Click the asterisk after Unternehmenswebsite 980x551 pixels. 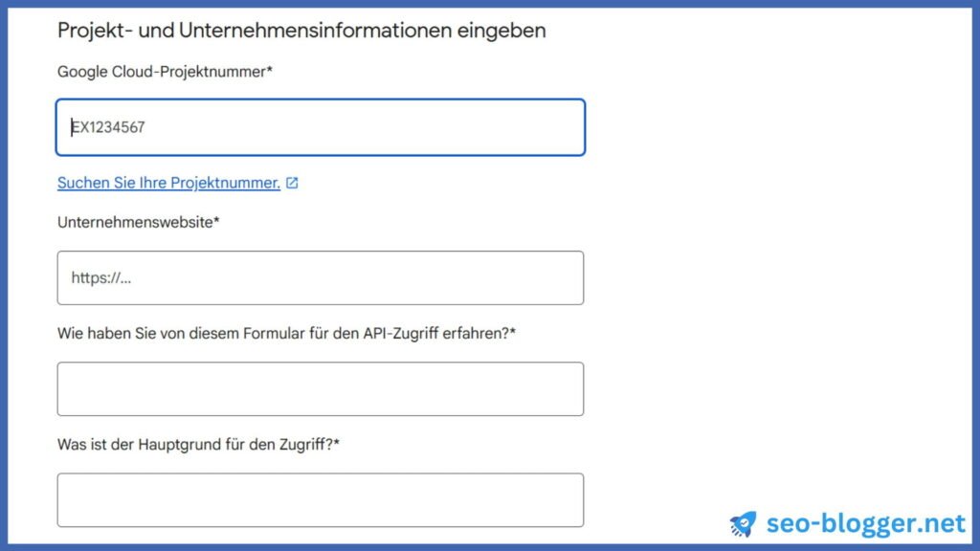pyautogui.click(x=217, y=221)
